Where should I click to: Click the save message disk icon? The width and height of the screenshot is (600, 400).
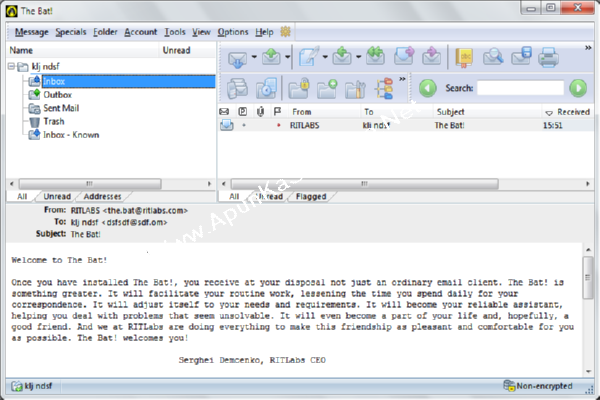tap(521, 56)
